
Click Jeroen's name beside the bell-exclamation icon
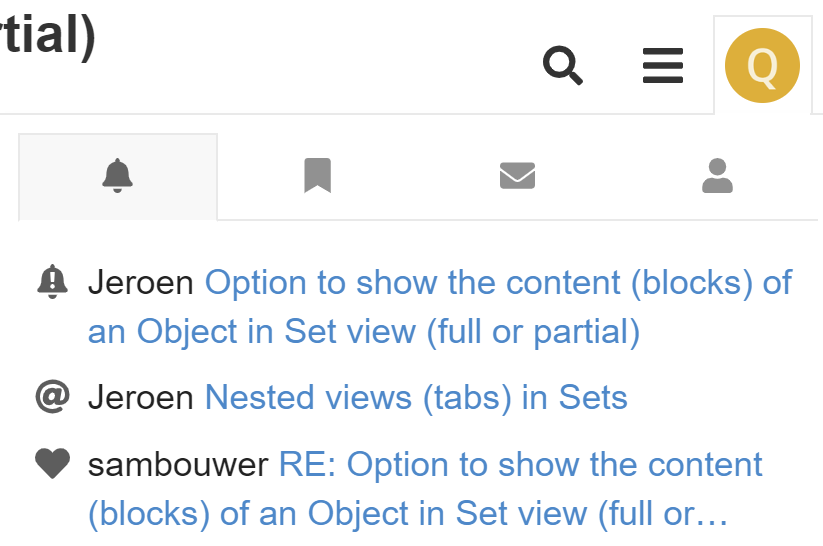[141, 283]
